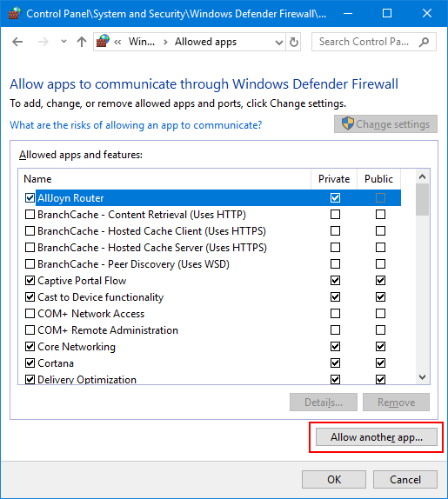Toggle the Cortana name checkbox
Screen dimensions: 448x499
30,363
